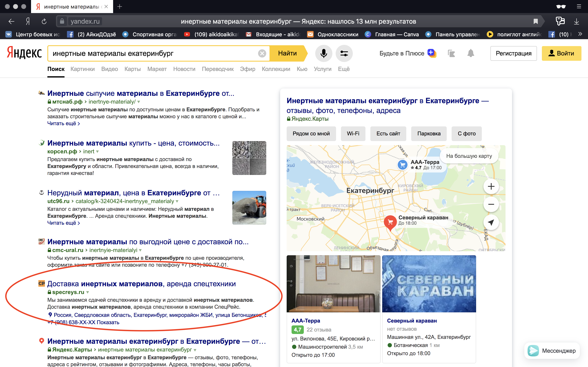The width and height of the screenshot is (588, 367).
Task: Open search settings via the sliders icon
Action: point(344,53)
